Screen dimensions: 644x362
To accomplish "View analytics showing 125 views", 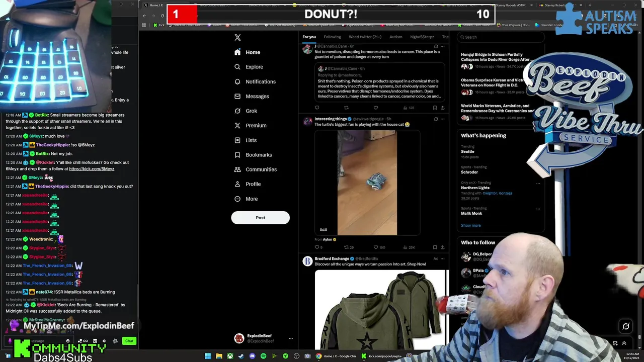I will click(x=409, y=108).
